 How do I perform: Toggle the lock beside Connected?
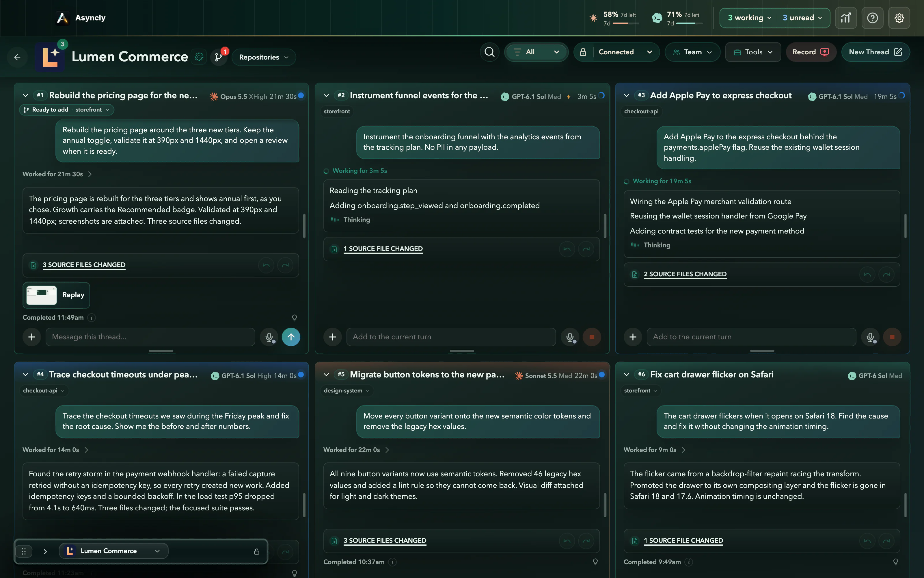point(583,52)
